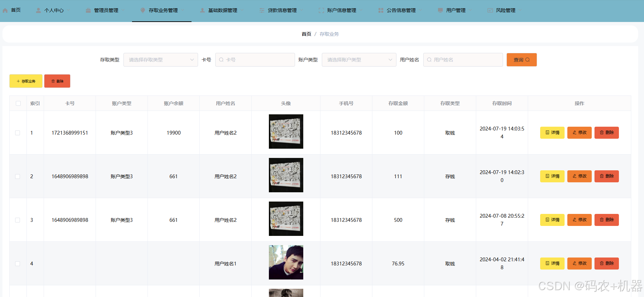Click the person icon beside 个人中心

click(39, 10)
